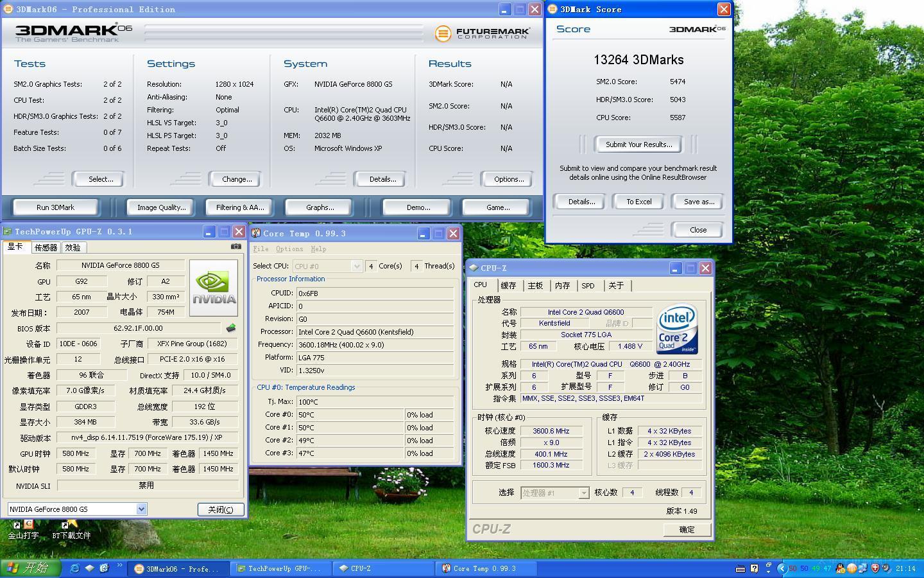This screenshot has height=578, width=924.
Task: Open the GPU selection dropdown in GPU-Z
Action: (x=141, y=509)
